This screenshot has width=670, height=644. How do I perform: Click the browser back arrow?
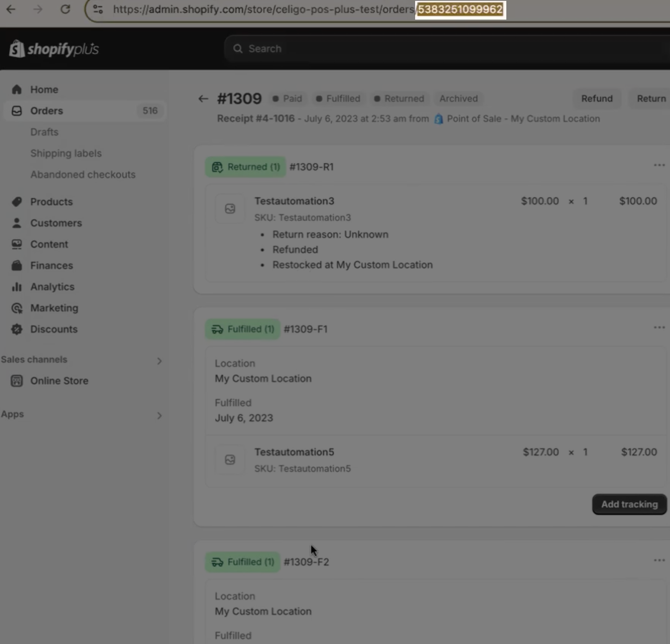tap(11, 9)
